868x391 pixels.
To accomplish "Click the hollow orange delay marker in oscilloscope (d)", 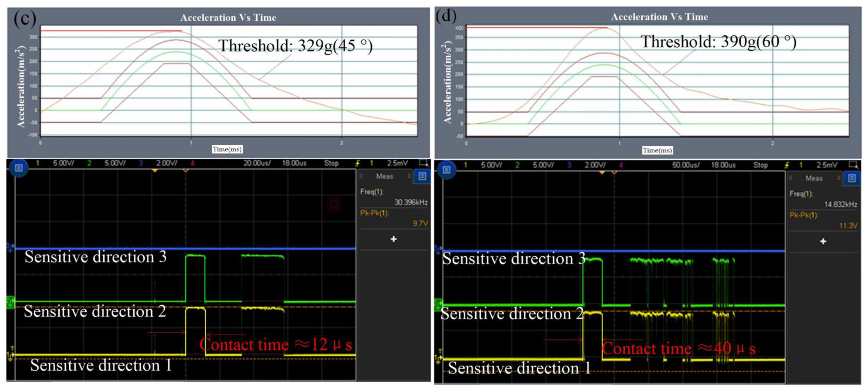I will (614, 173).
